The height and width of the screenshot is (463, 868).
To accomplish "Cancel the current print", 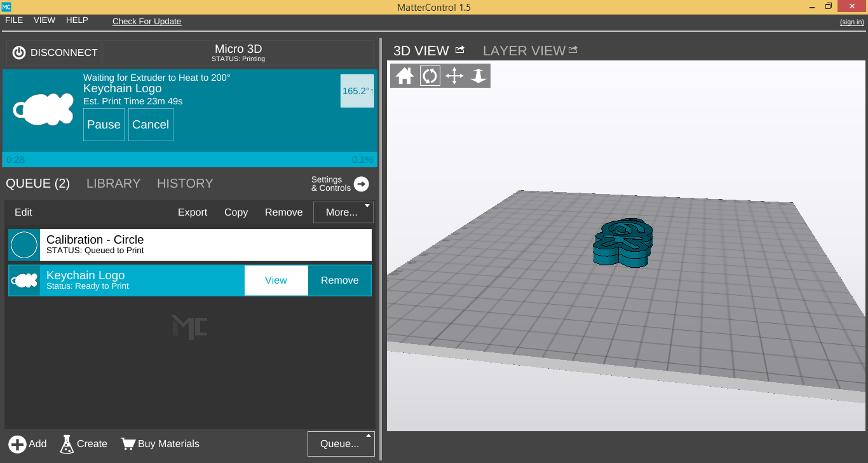I will [151, 125].
